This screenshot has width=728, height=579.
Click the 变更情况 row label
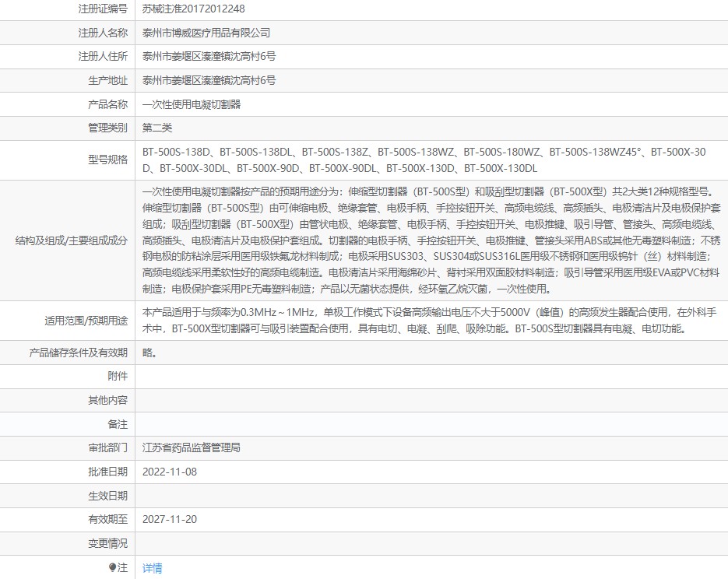coord(107,543)
